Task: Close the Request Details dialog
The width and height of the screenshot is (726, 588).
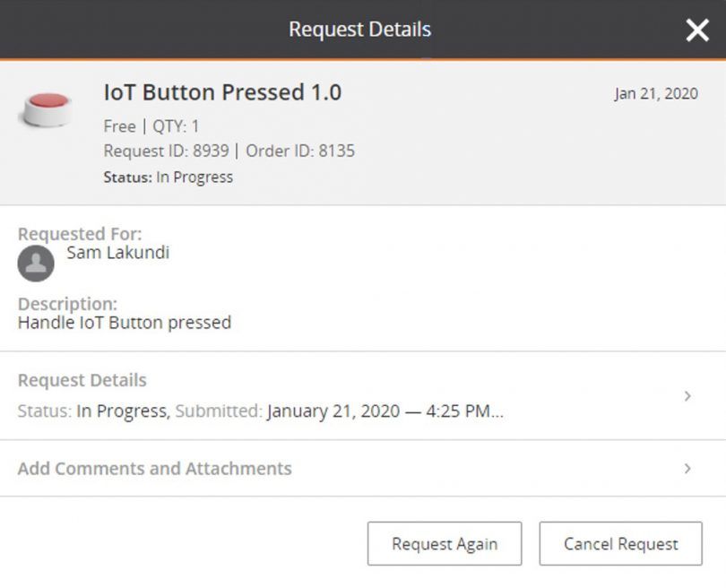Action: tap(697, 30)
